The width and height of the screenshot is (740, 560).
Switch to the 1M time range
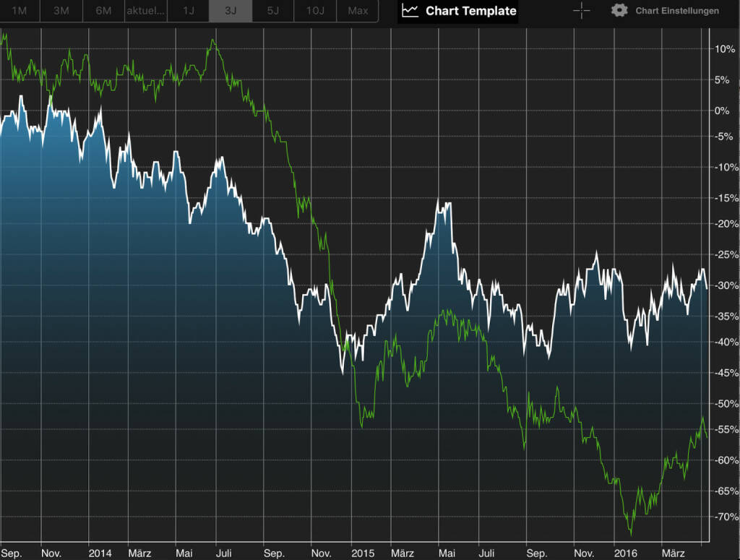tap(20, 11)
